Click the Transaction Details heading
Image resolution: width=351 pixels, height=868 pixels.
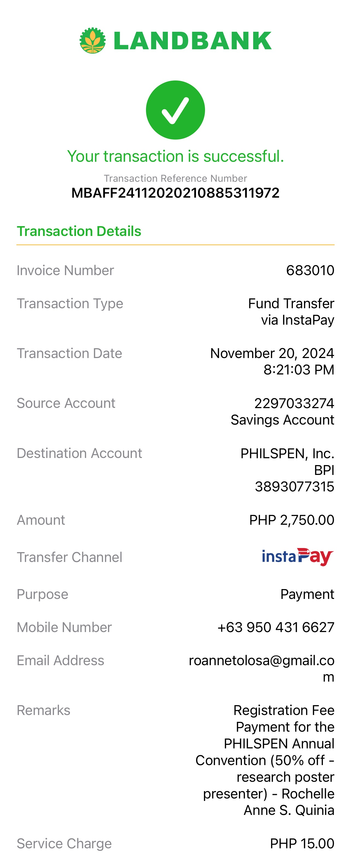pos(79,231)
